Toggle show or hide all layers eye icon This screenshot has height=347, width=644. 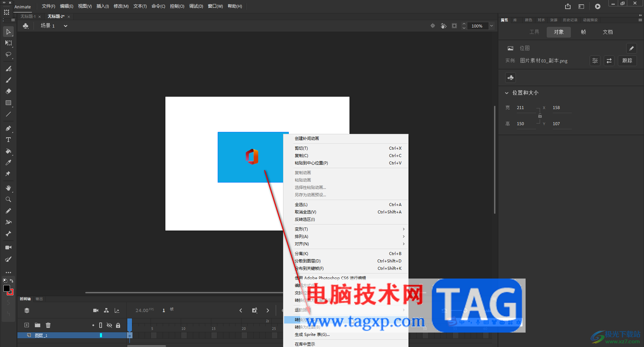click(x=109, y=325)
